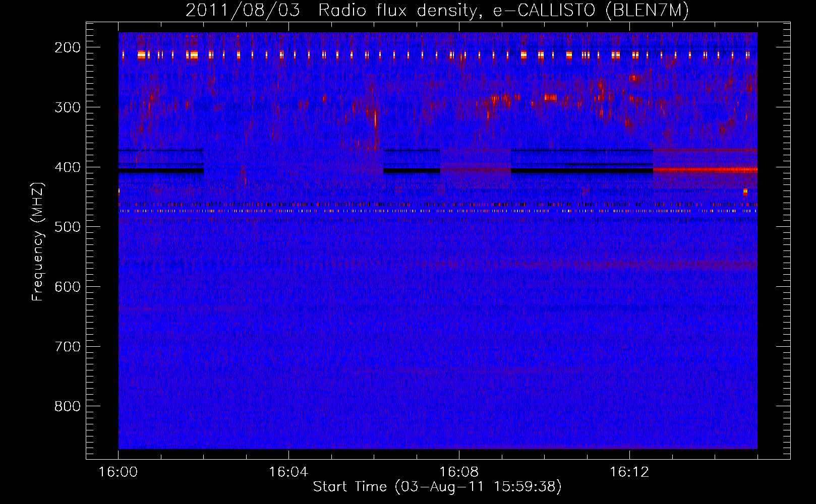Click the 500 frequency tick label

coord(68,227)
